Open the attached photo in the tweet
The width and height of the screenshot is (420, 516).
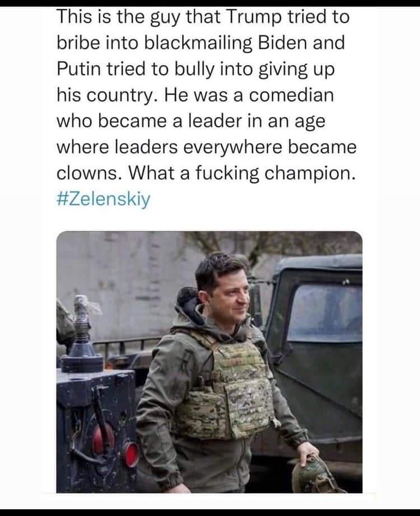click(x=209, y=362)
